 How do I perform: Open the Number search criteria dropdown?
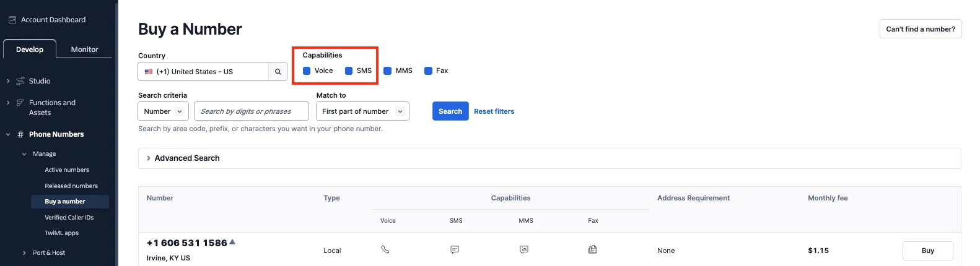point(163,111)
